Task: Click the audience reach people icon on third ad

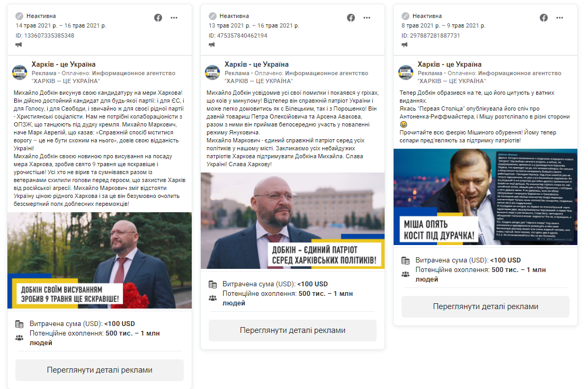Action: pyautogui.click(x=405, y=274)
